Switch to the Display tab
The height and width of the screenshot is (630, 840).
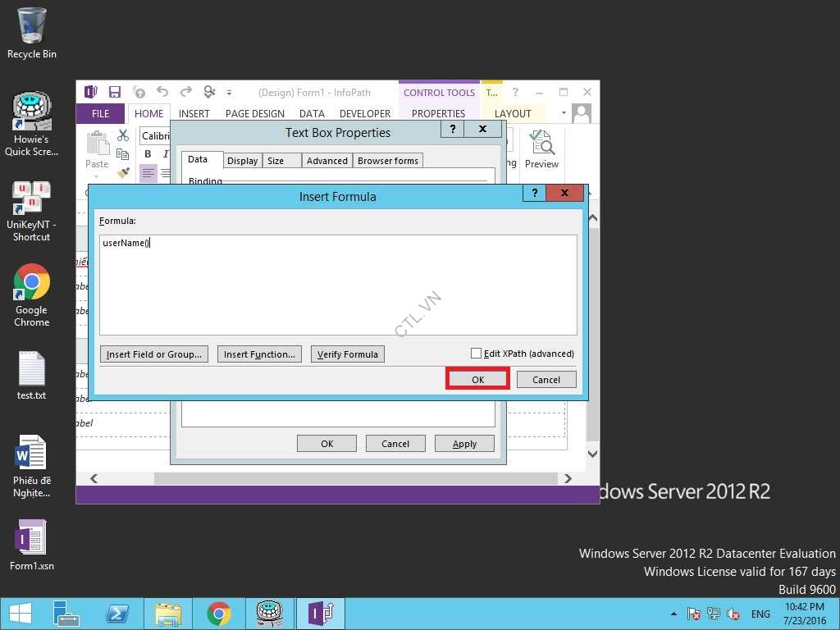click(x=243, y=161)
